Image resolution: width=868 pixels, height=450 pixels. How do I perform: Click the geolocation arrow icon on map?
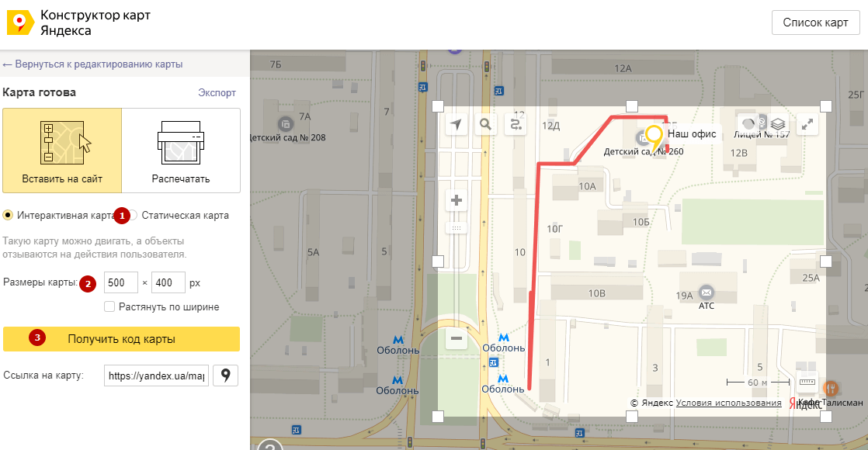pyautogui.click(x=457, y=125)
